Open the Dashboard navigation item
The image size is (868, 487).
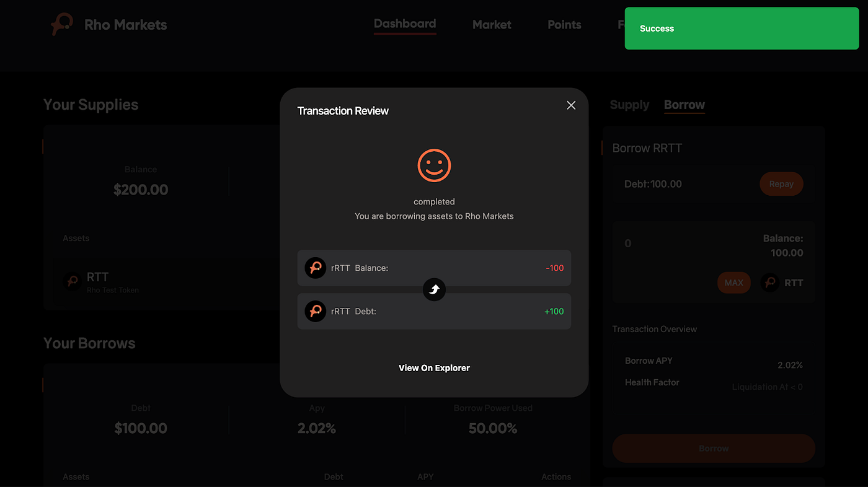405,24
